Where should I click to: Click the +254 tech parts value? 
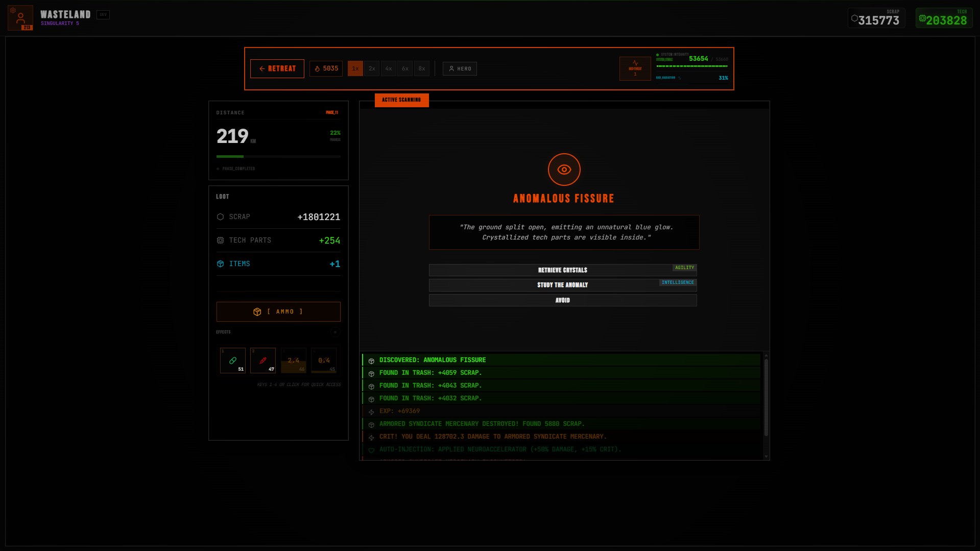click(x=329, y=241)
